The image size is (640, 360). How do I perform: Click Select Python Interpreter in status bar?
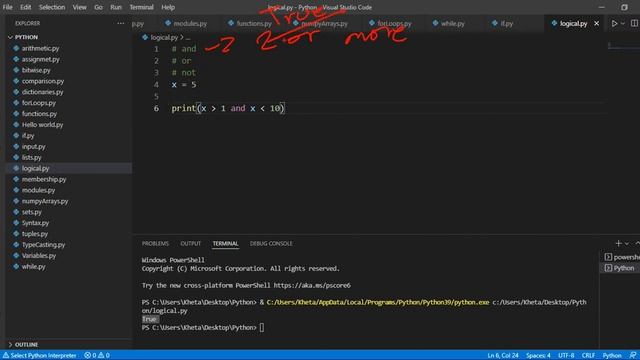(x=40, y=356)
